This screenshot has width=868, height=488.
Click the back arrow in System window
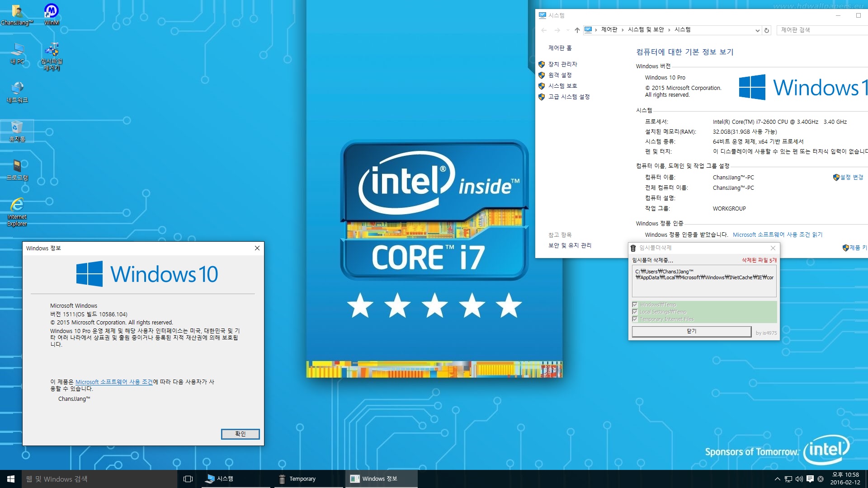click(x=544, y=30)
